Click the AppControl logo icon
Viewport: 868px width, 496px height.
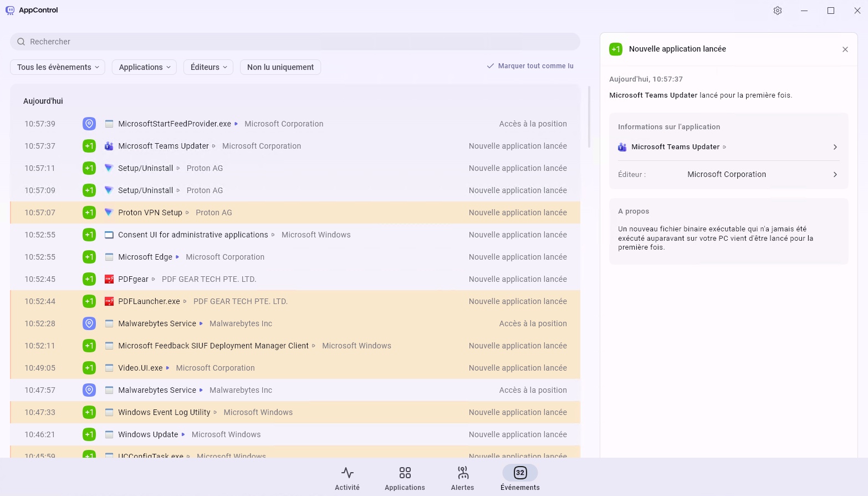[x=10, y=10]
